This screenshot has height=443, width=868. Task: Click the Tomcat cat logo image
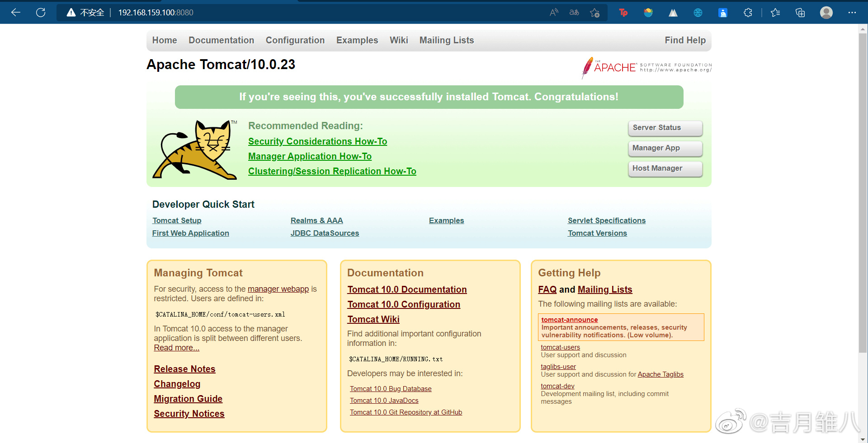[x=195, y=149]
